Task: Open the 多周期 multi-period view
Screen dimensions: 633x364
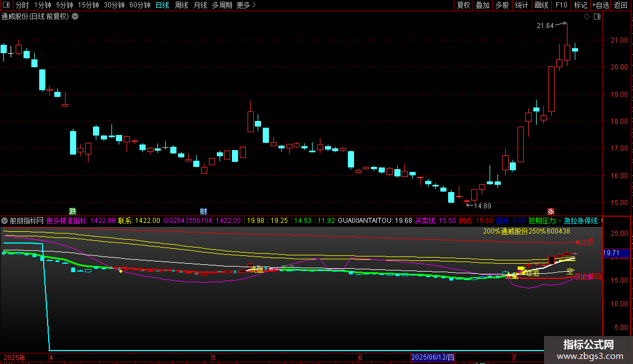Action: 222,5
